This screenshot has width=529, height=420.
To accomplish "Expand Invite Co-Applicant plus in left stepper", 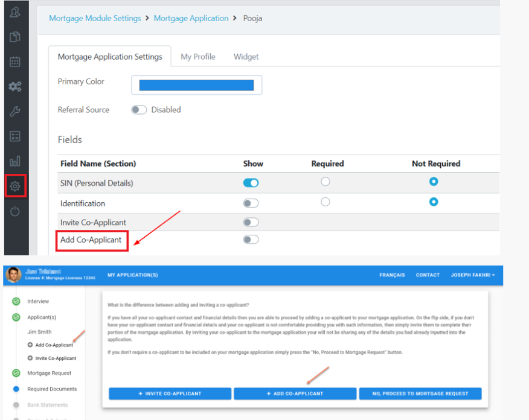I will click(31, 358).
